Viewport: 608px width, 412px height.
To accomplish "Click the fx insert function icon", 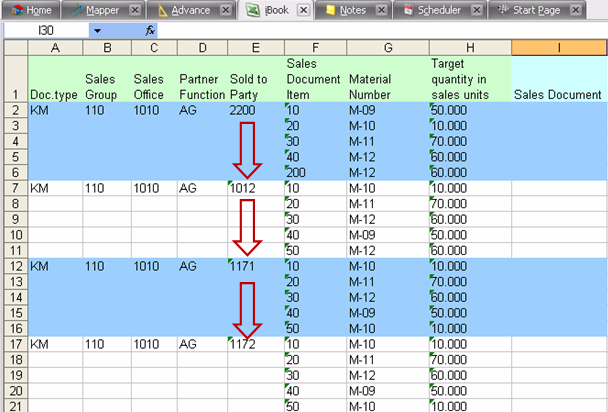I will (150, 31).
